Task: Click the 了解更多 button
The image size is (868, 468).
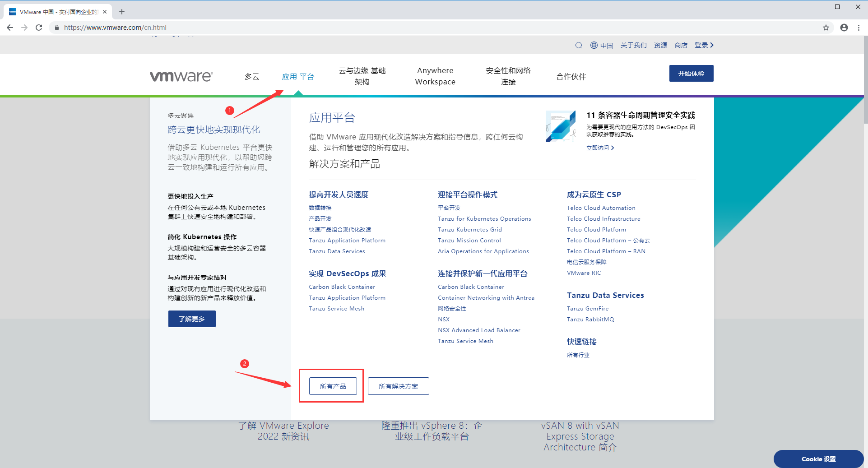Action: tap(192, 319)
